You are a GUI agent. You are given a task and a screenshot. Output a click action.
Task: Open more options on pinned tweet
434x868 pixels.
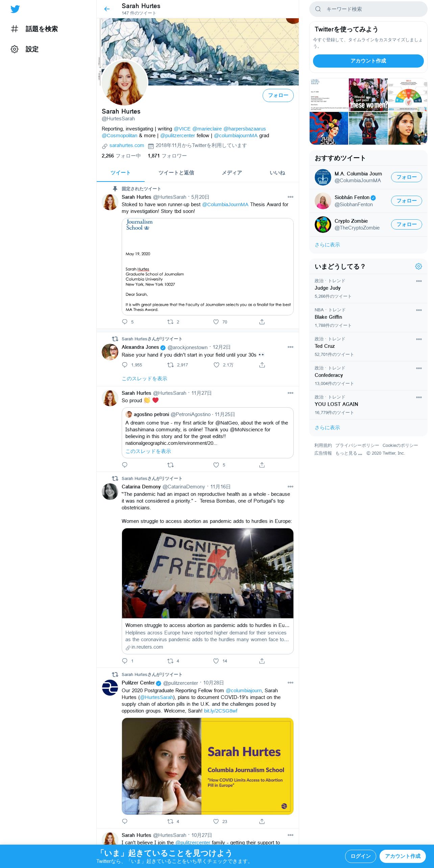pyautogui.click(x=290, y=197)
